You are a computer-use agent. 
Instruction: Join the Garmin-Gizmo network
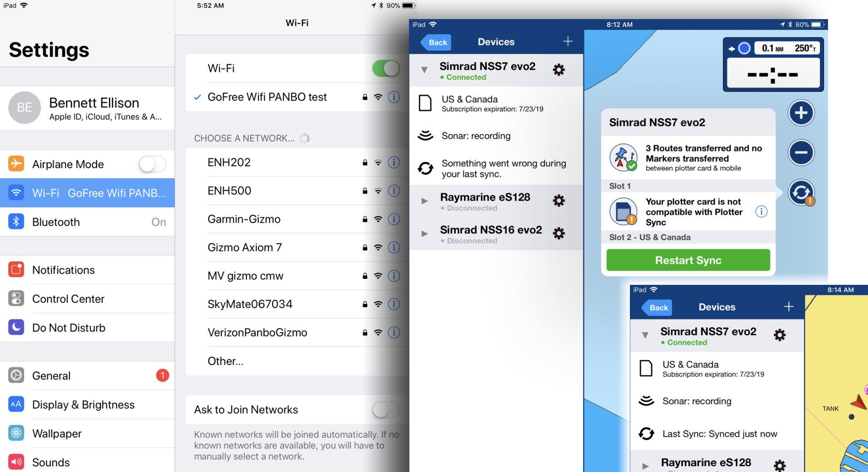tap(297, 219)
